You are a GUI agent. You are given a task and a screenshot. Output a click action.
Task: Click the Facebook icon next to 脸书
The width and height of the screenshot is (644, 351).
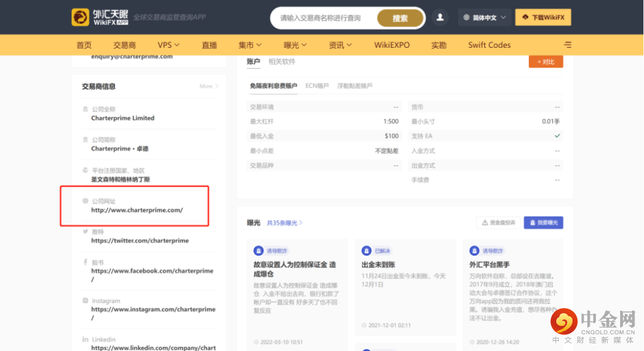(x=85, y=262)
